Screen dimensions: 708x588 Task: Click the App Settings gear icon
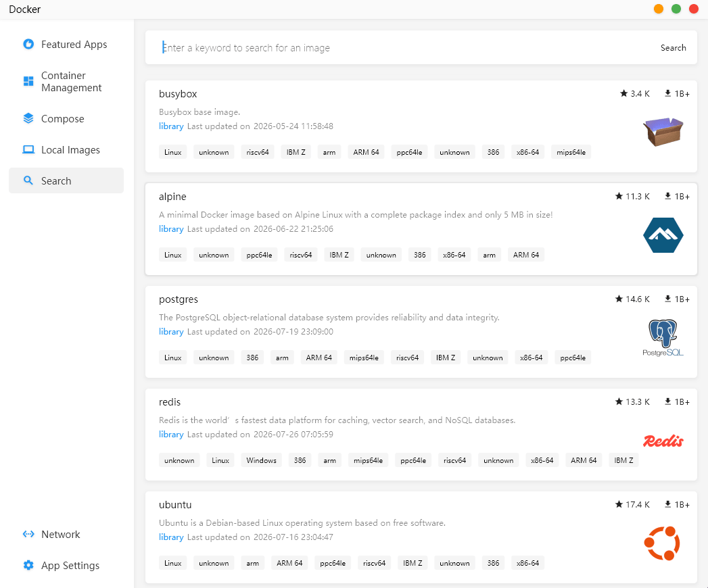28,565
